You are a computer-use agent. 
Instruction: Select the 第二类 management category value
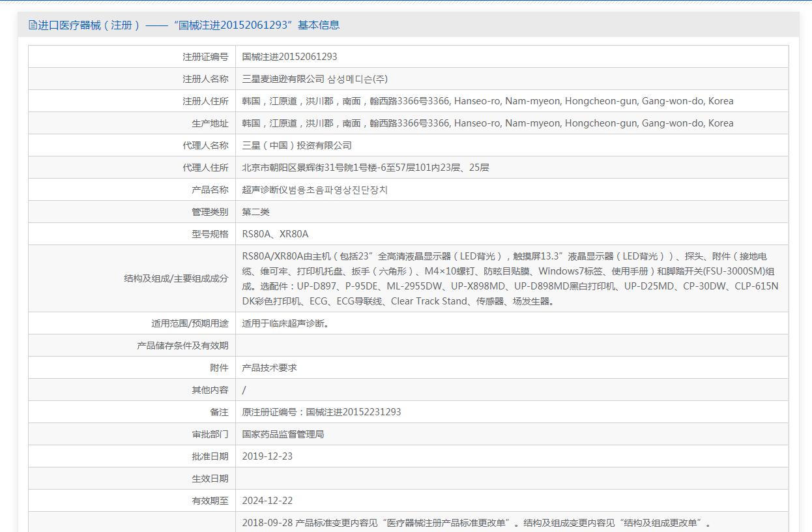255,212
